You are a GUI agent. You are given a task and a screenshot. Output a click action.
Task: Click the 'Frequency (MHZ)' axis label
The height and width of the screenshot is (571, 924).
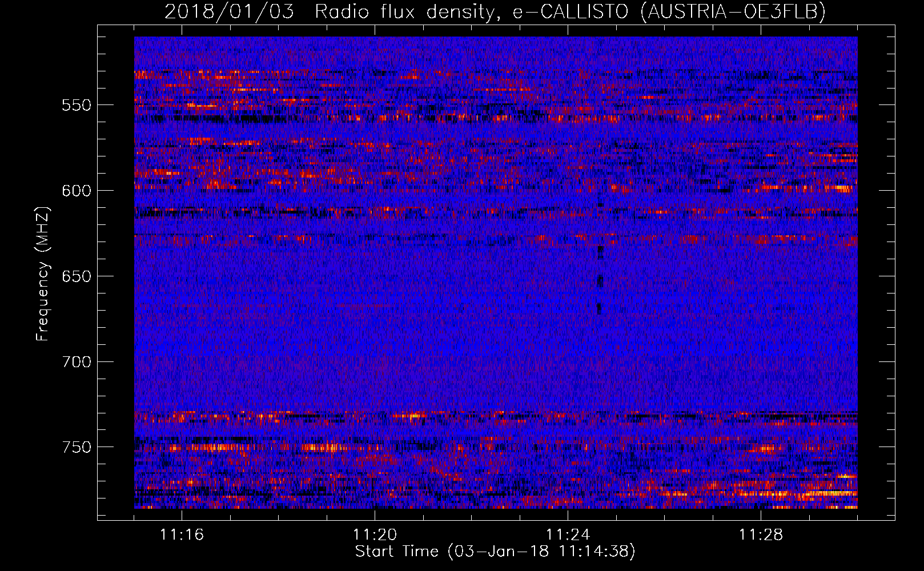[x=42, y=274]
